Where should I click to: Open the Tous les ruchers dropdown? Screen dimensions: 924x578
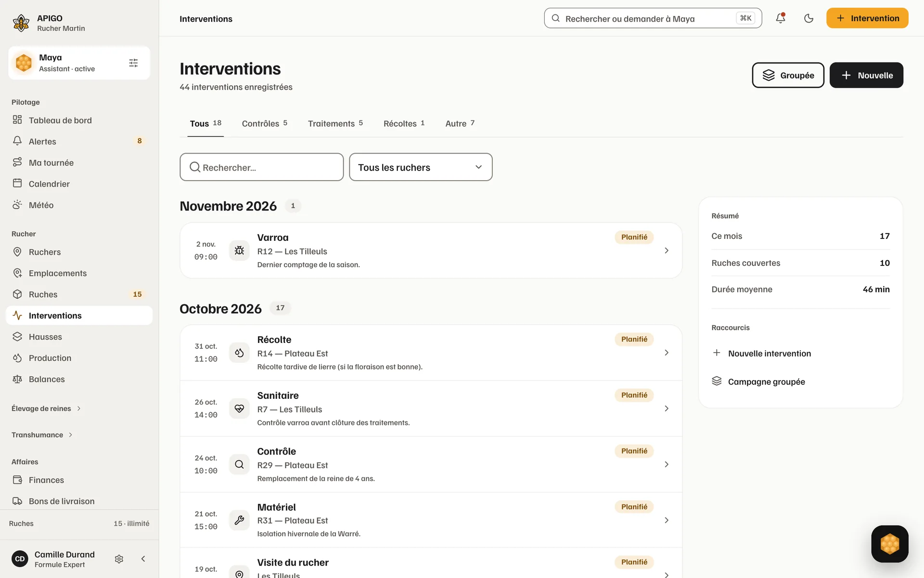(421, 167)
